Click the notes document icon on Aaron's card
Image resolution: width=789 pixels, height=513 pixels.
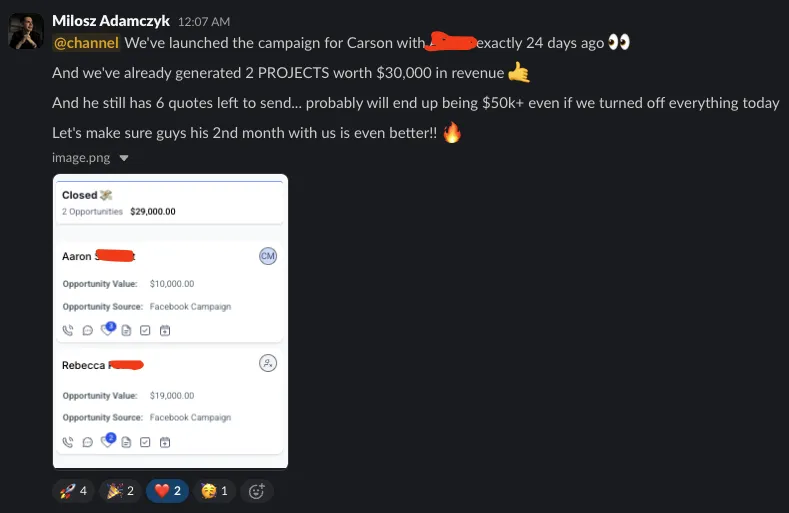126,331
